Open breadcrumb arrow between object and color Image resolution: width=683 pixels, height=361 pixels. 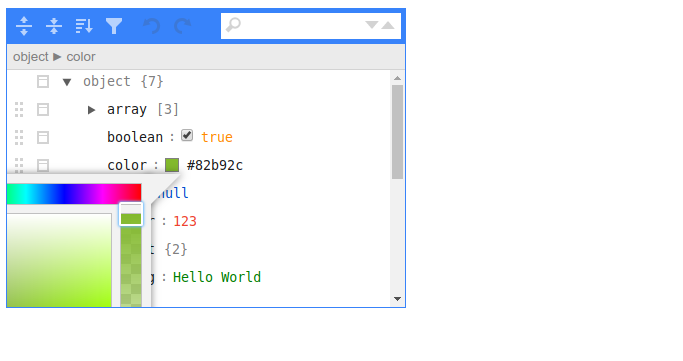57,57
